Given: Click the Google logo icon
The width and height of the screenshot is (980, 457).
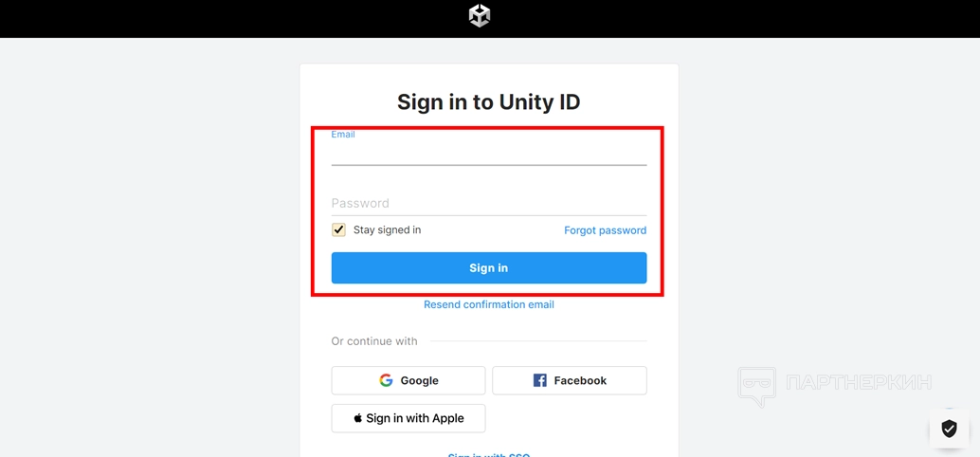Looking at the screenshot, I should coord(386,380).
